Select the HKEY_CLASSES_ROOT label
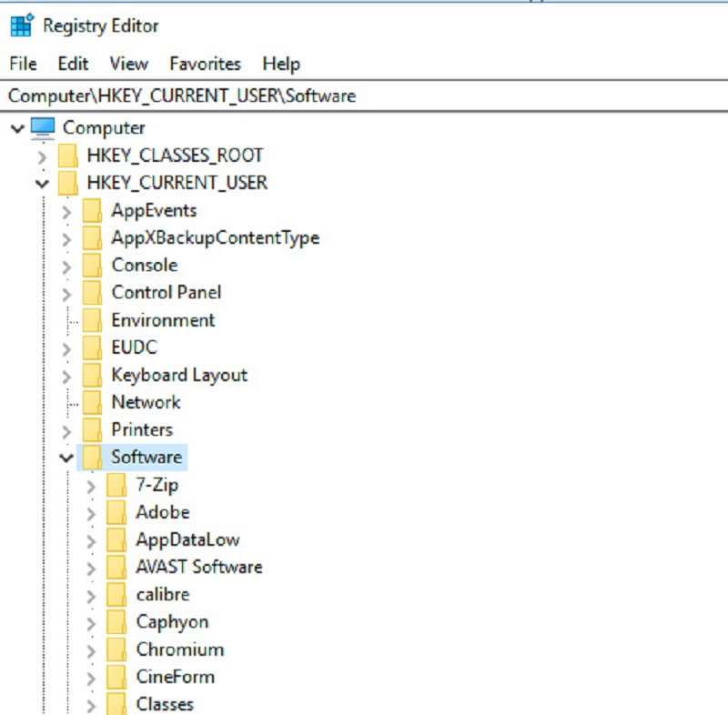 [x=176, y=156]
